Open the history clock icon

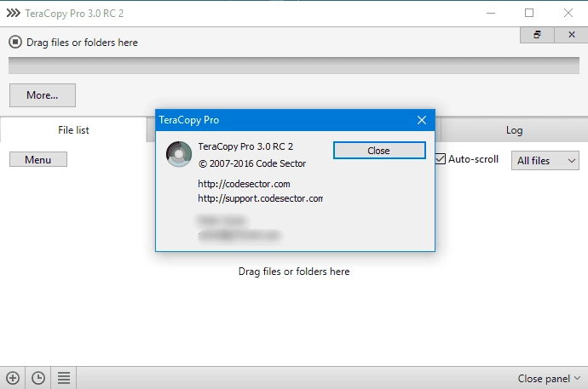38,378
